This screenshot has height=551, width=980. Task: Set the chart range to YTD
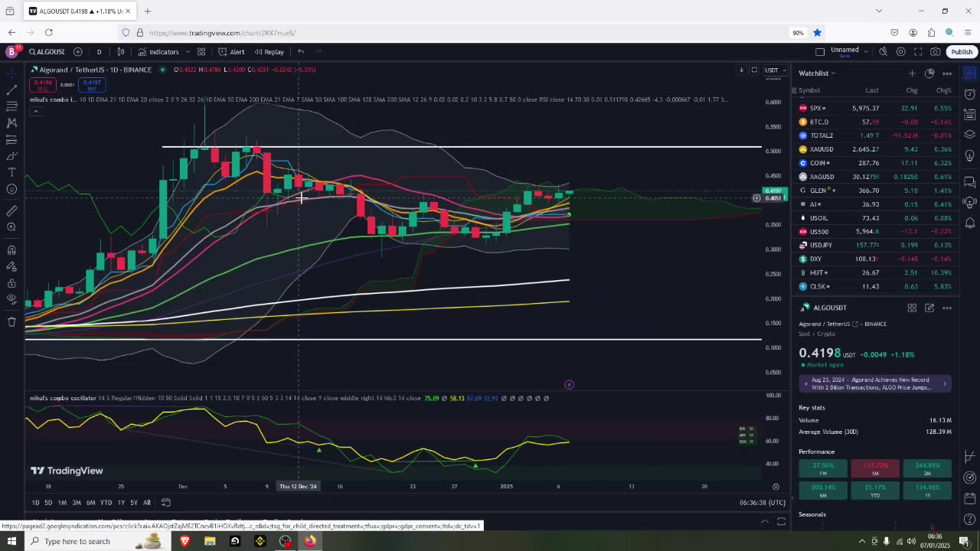coord(106,503)
